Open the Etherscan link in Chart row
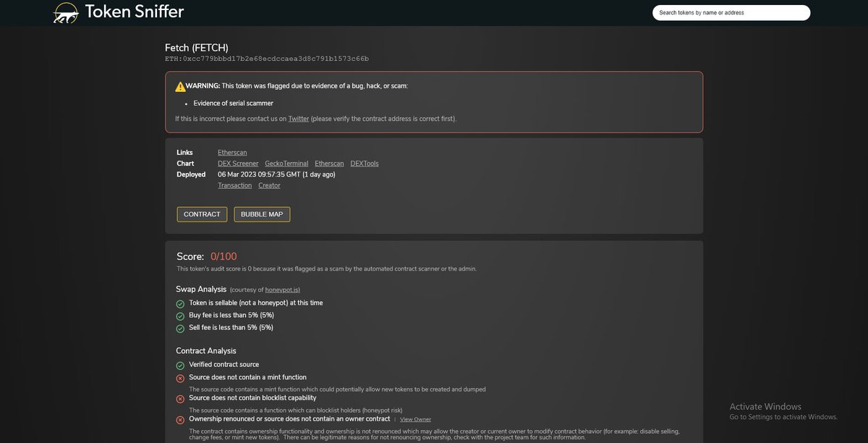This screenshot has height=443, width=868. (329, 164)
